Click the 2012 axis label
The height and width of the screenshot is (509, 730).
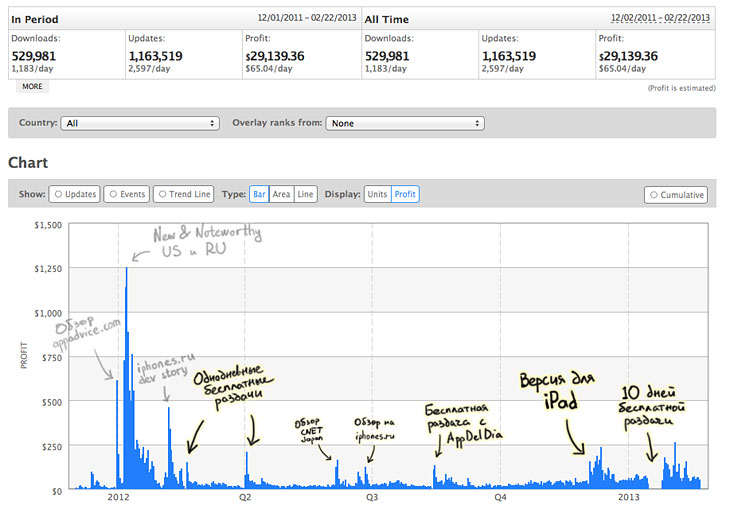click(118, 497)
